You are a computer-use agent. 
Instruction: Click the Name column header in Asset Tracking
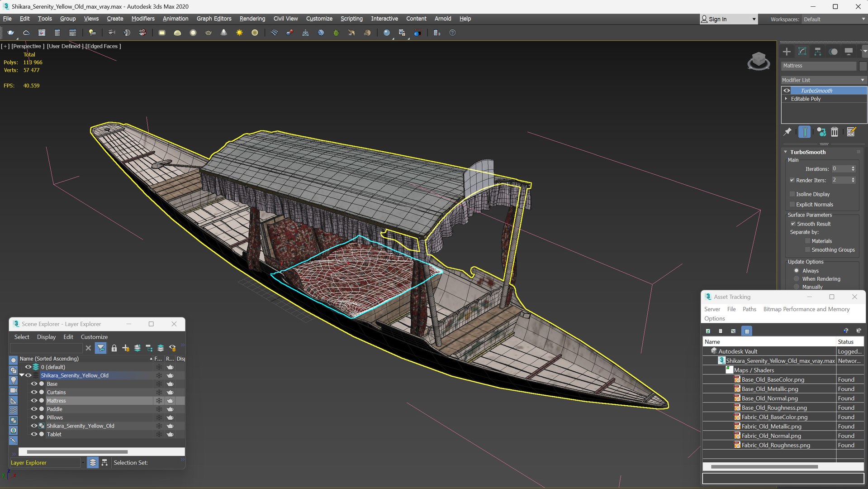tap(769, 342)
